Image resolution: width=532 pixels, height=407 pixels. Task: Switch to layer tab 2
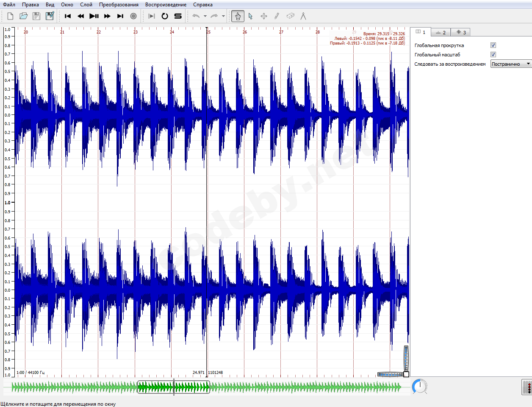pyautogui.click(x=441, y=32)
